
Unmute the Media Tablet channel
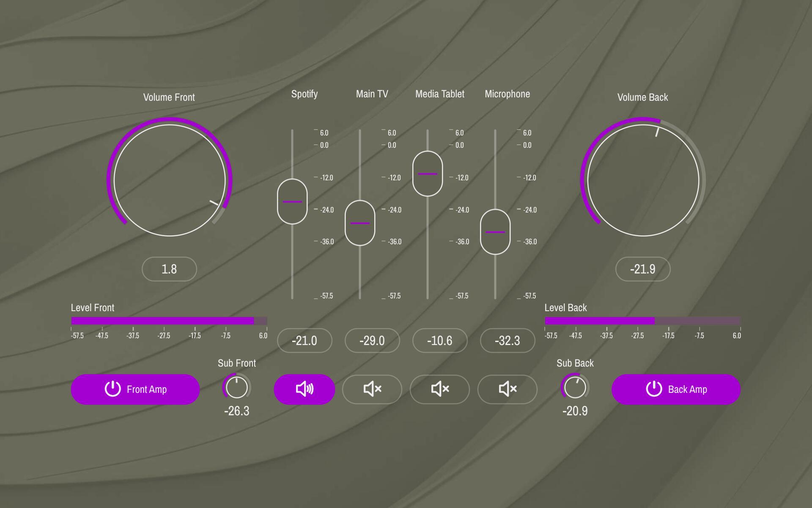pos(439,389)
